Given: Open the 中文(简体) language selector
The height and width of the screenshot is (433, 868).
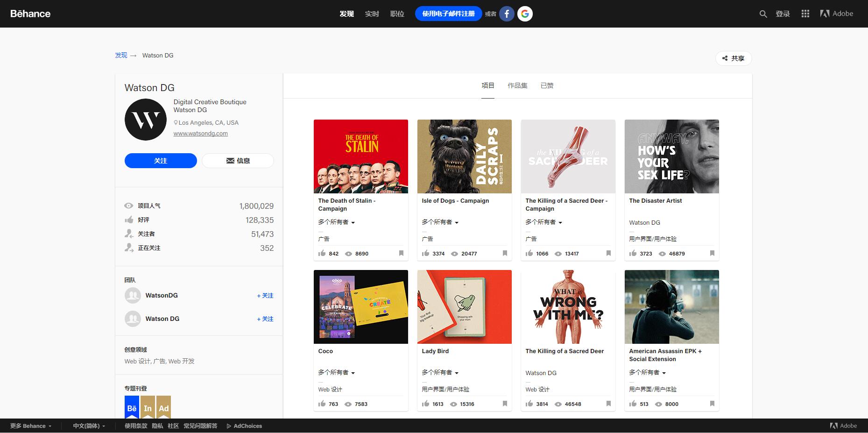Looking at the screenshot, I should pyautogui.click(x=89, y=426).
